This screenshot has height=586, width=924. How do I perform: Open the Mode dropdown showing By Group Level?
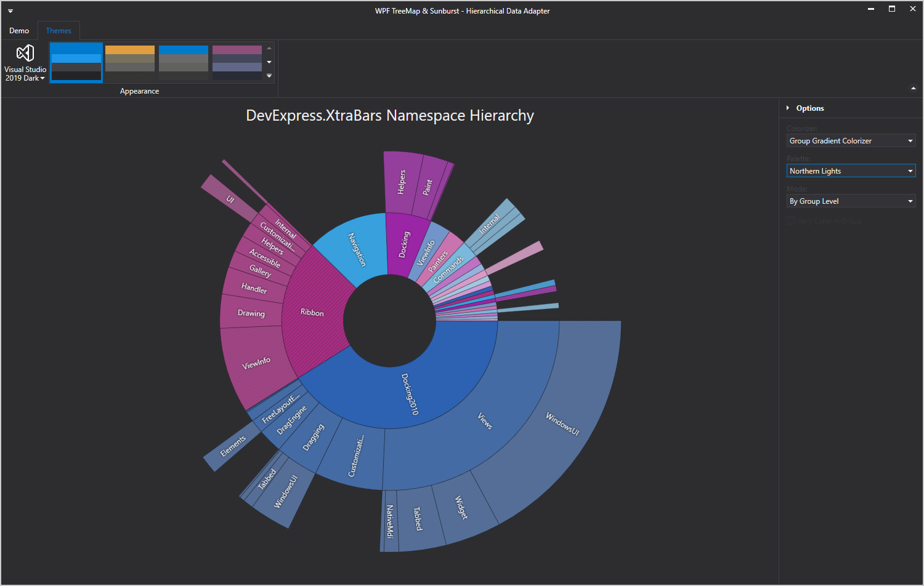tap(910, 201)
